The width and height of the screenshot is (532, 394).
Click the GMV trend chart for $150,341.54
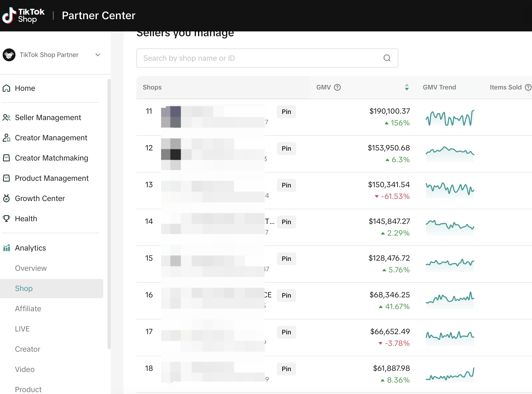coord(450,190)
